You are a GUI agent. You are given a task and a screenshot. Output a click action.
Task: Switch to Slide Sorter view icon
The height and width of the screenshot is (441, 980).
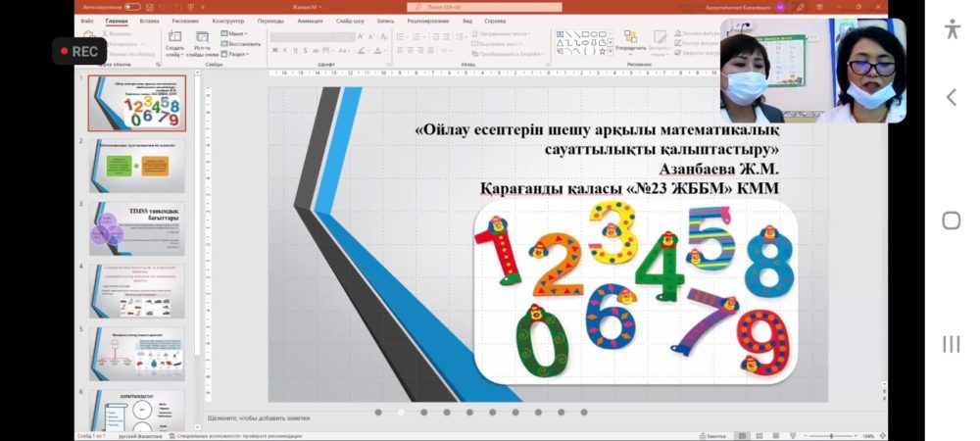759,435
